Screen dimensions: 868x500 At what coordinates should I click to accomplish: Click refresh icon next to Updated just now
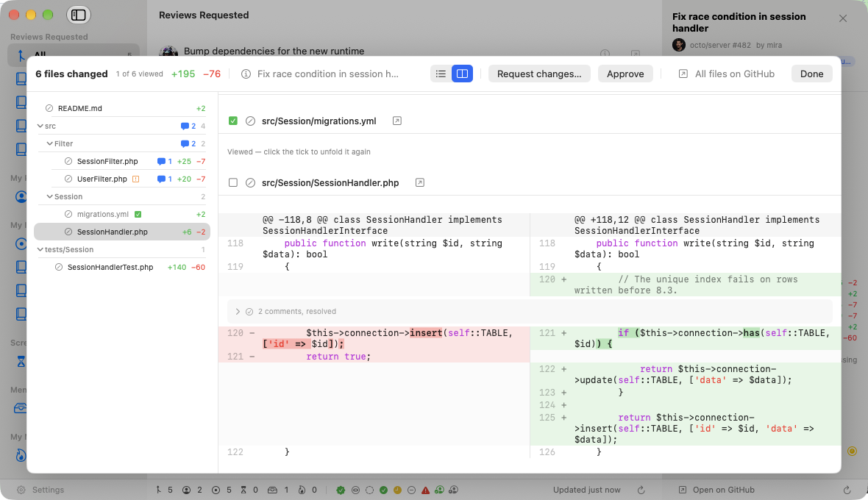coord(641,490)
